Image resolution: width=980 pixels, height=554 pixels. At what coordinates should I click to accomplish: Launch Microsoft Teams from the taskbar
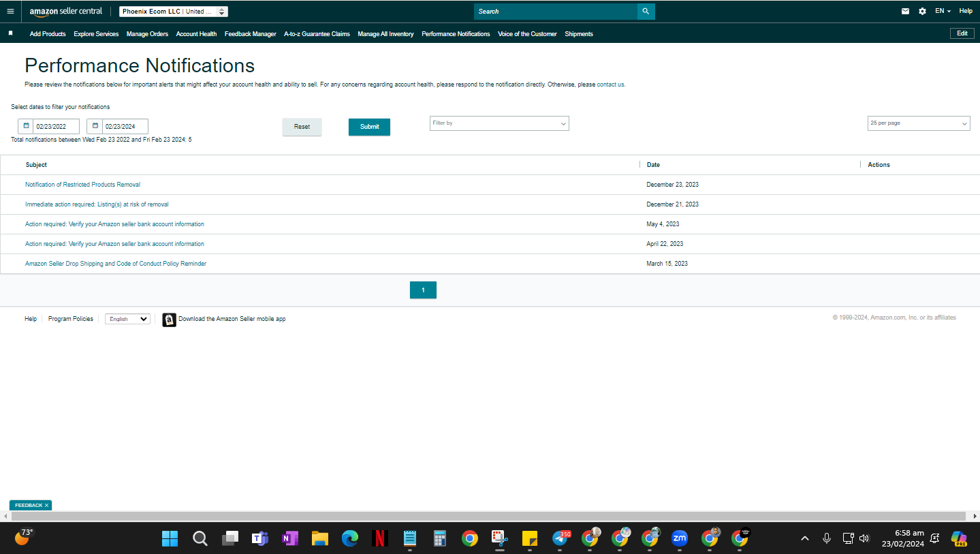point(259,538)
